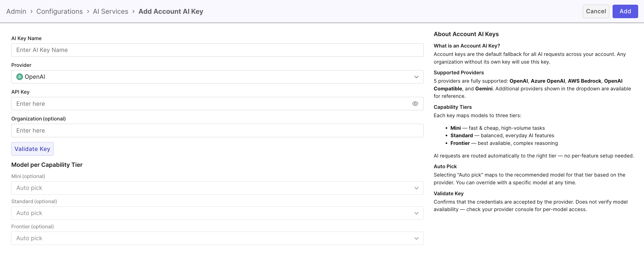
Task: Click the Validate Key button
Action: click(x=32, y=149)
